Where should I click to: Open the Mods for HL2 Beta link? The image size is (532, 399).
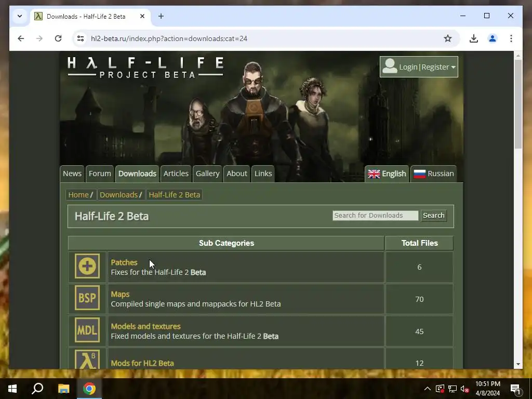142,363
